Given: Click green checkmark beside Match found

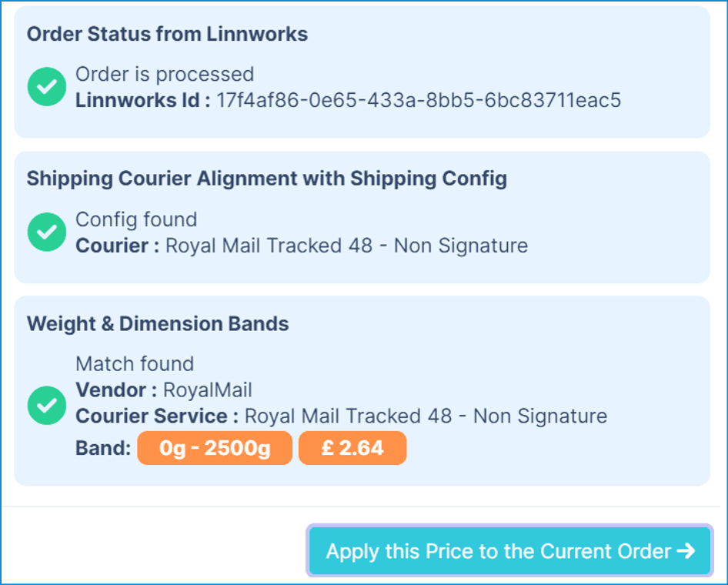Looking at the screenshot, I should [x=47, y=406].
